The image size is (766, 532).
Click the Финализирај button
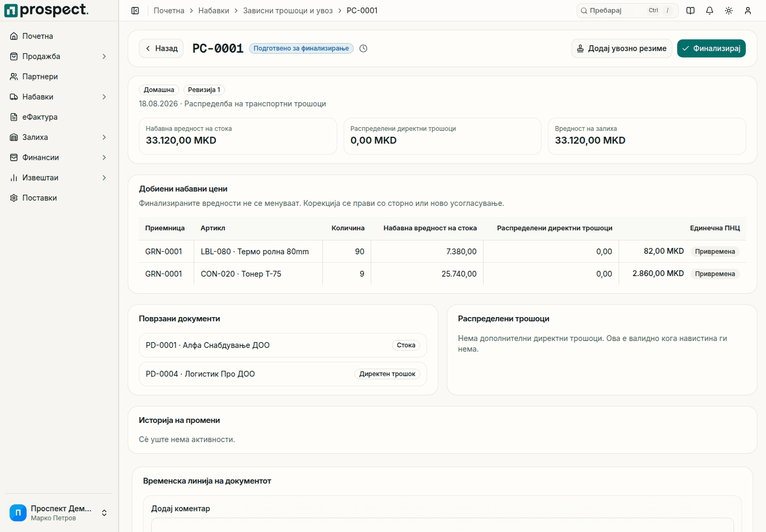[711, 48]
